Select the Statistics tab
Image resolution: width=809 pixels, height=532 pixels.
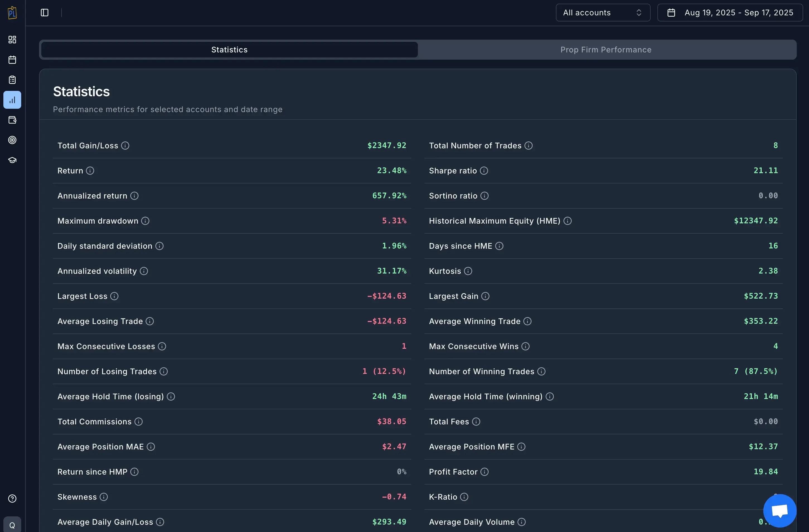[229, 50]
